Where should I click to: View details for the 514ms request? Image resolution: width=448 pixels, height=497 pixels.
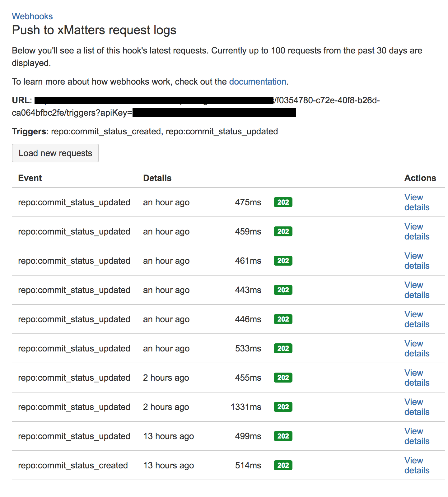click(x=417, y=465)
